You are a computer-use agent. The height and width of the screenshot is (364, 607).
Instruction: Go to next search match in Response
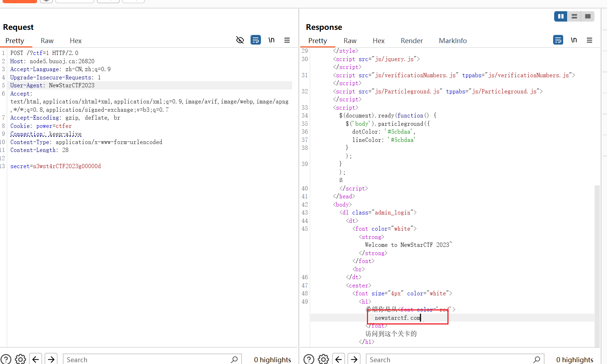tap(354, 359)
